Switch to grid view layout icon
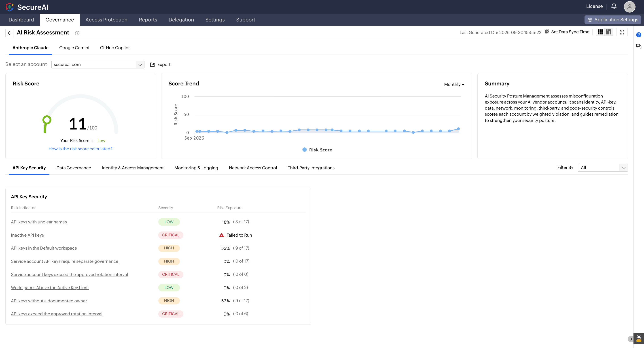 tap(600, 32)
